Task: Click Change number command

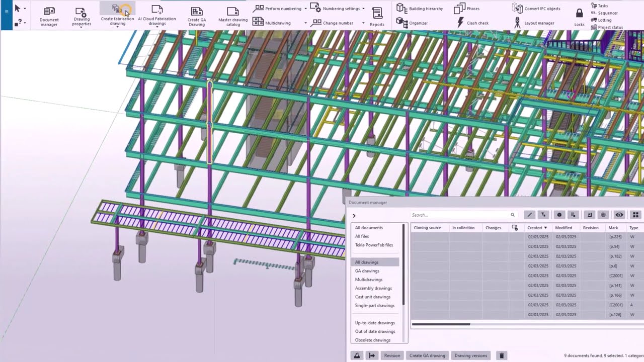Action: pos(333,23)
